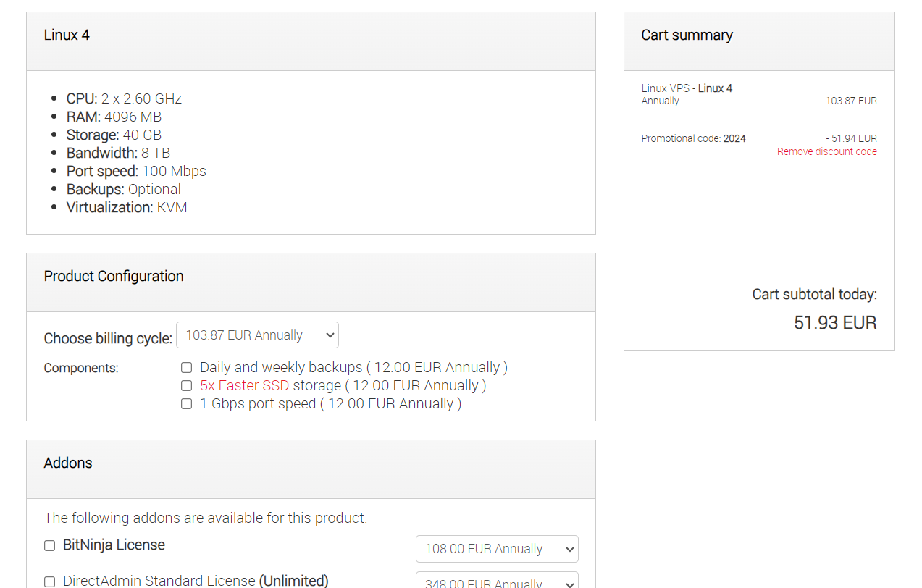Click the CPU: 2 x 2.60 GHz spec
Image resolution: width=922 pixels, height=588 pixels.
[x=124, y=98]
